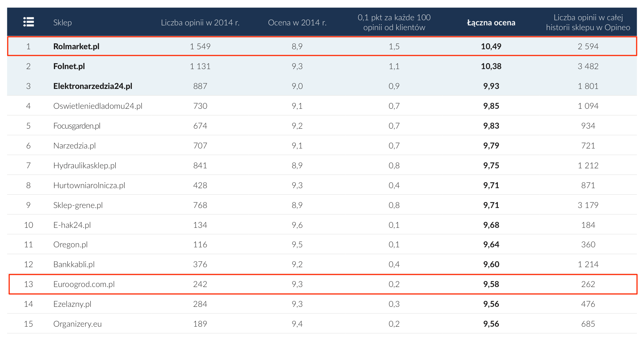Click Hydraulikasklep.pl's total score 9,75
Viewport: 644px width, 341px height.
coord(491,165)
